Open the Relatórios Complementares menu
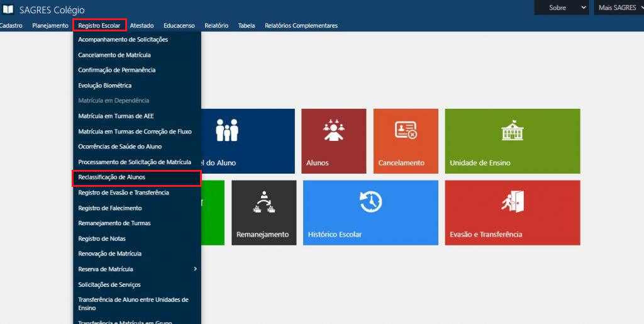This screenshot has width=644, height=324. tap(301, 26)
